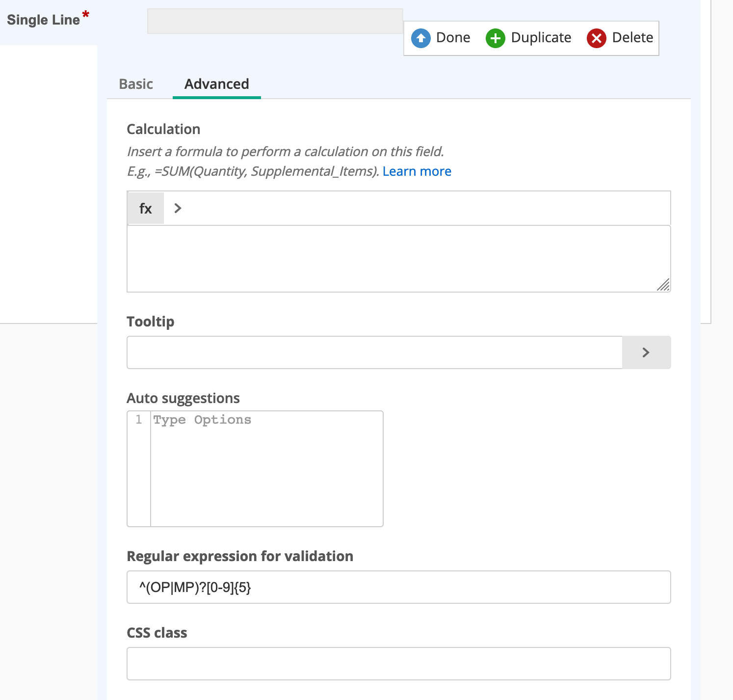Focus the CSS class input field
733x700 pixels.
click(398, 664)
